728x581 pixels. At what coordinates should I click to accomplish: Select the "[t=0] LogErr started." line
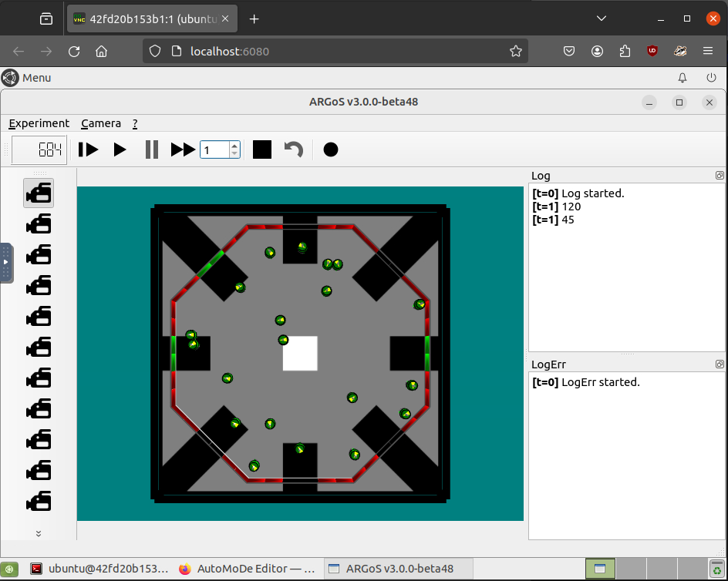pos(586,382)
